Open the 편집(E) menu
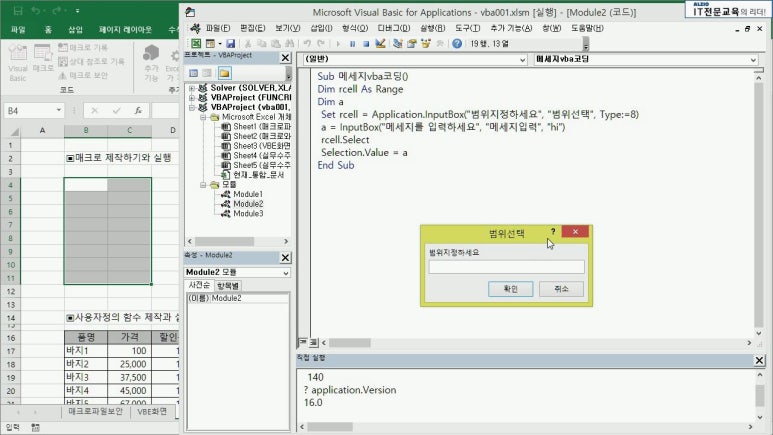The image size is (773, 435). click(x=252, y=28)
